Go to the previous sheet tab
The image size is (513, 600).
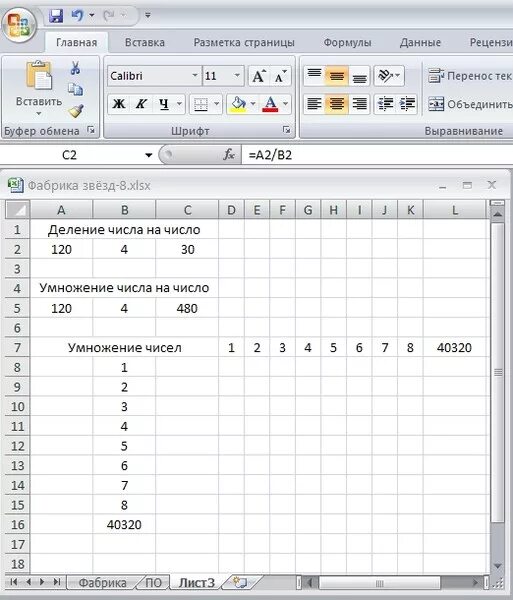[x=28, y=582]
